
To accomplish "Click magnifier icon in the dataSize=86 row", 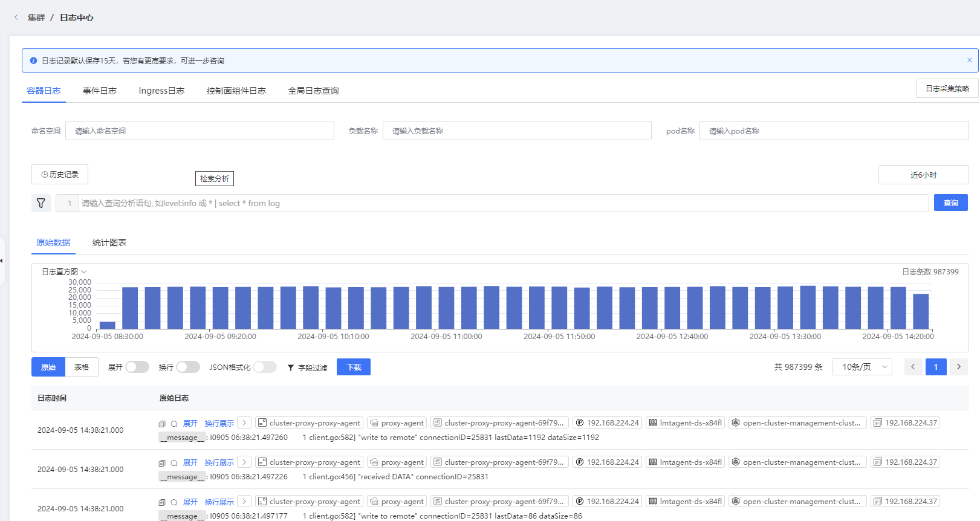I will coord(174,502).
